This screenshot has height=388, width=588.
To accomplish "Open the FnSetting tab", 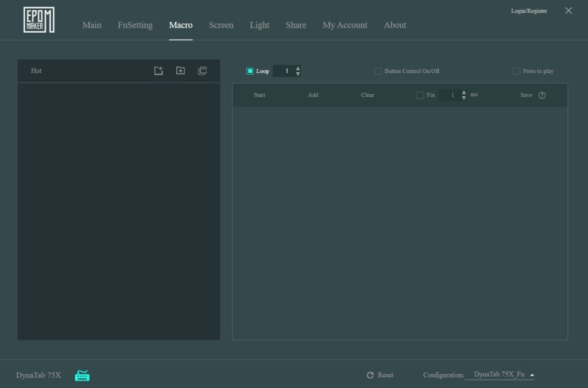I will [x=135, y=25].
